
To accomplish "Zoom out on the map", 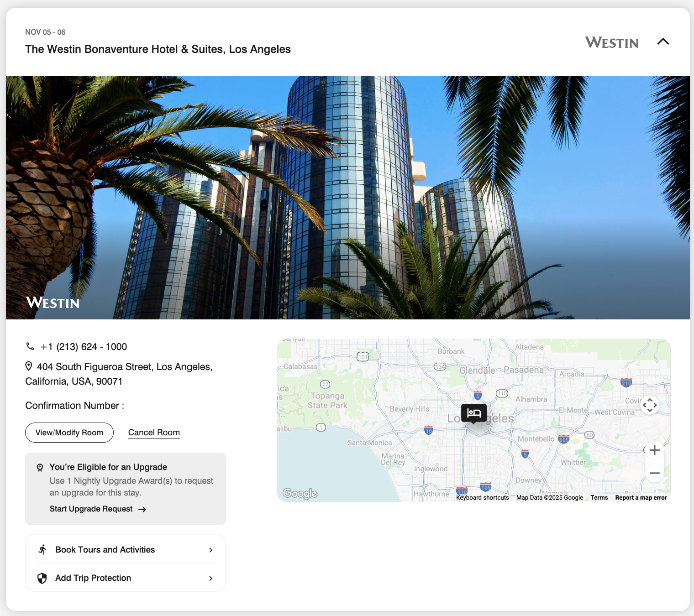I will [654, 473].
